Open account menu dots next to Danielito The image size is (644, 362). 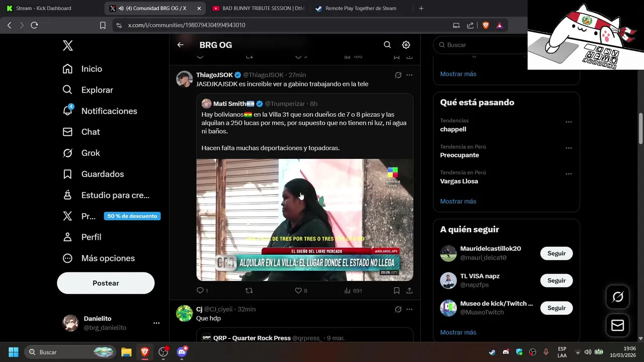click(x=156, y=323)
